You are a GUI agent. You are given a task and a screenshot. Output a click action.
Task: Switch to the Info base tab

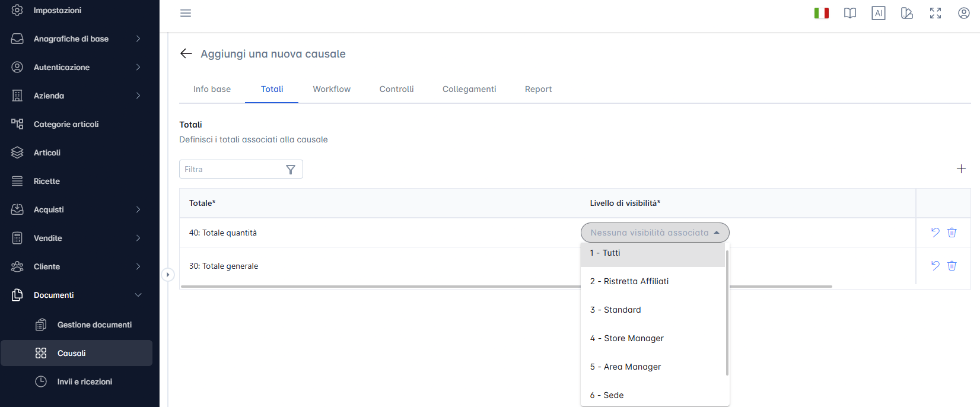click(212, 89)
